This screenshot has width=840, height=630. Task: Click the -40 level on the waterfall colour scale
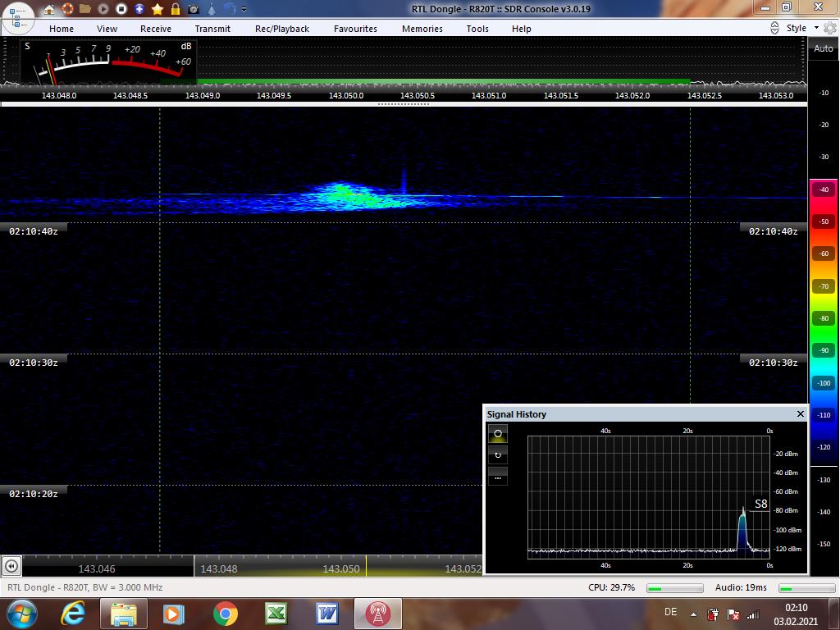coord(824,189)
